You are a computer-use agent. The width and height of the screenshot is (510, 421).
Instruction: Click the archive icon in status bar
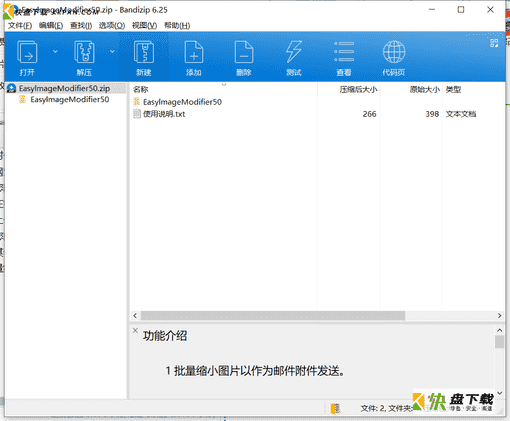pos(335,408)
